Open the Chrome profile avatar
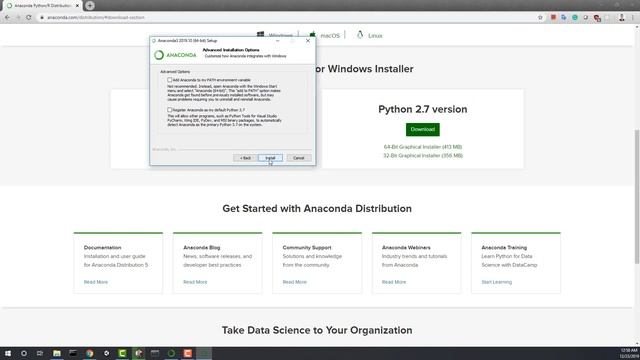Viewport: 640px width, 360px height. (622, 18)
